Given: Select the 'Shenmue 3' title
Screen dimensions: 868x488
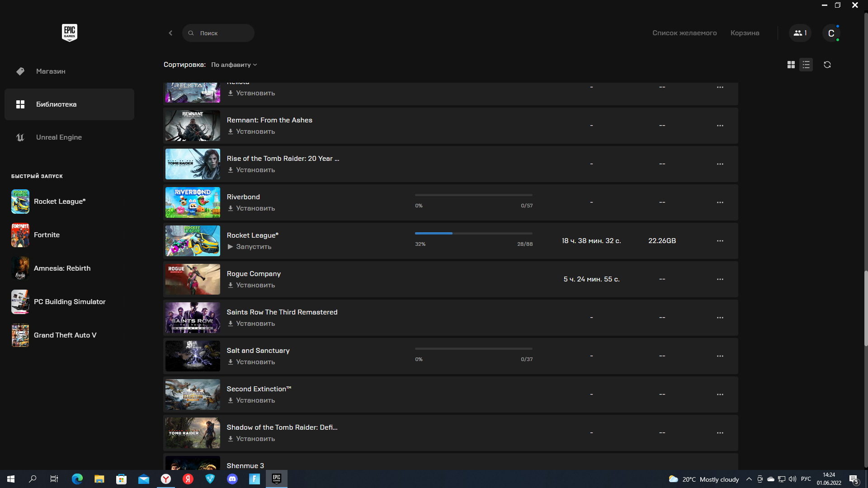Looking at the screenshot, I should click(245, 465).
